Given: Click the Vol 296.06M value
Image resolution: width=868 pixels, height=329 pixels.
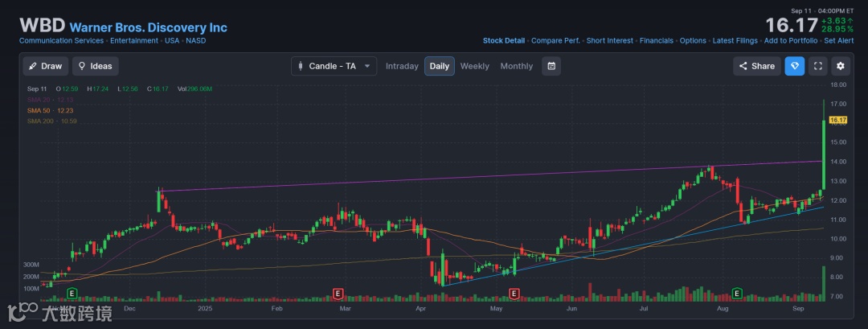Looking at the screenshot, I should click(x=194, y=89).
